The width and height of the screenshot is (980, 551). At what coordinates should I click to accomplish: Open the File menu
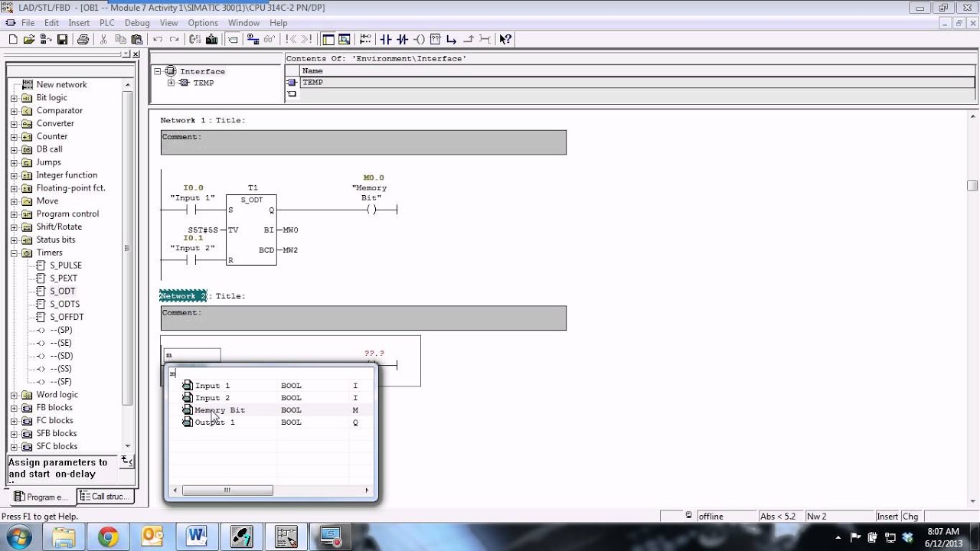tap(28, 23)
